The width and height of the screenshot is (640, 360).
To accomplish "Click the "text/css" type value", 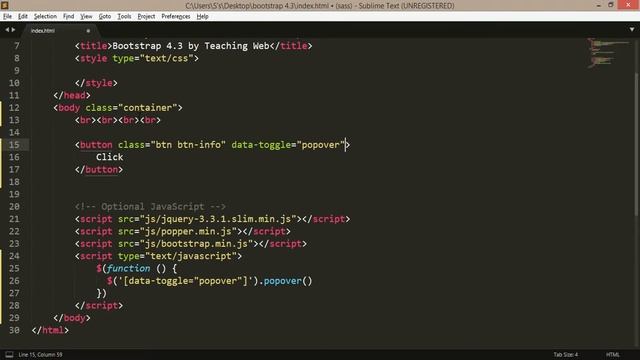I will [x=167, y=58].
